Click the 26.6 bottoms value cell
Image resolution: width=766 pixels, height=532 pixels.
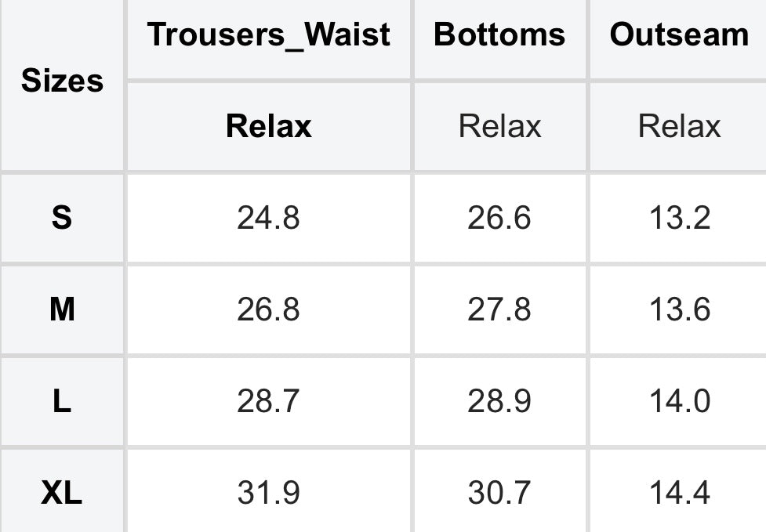coord(499,218)
